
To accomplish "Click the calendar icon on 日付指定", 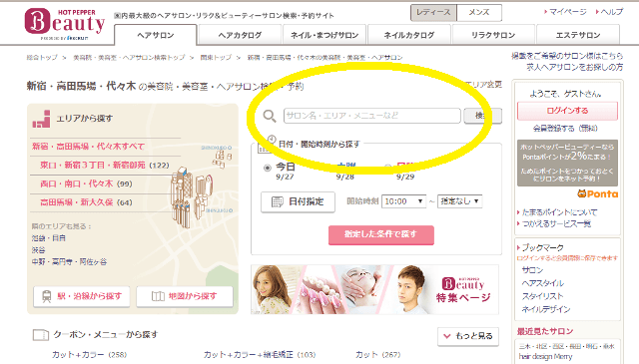I will pos(278,201).
